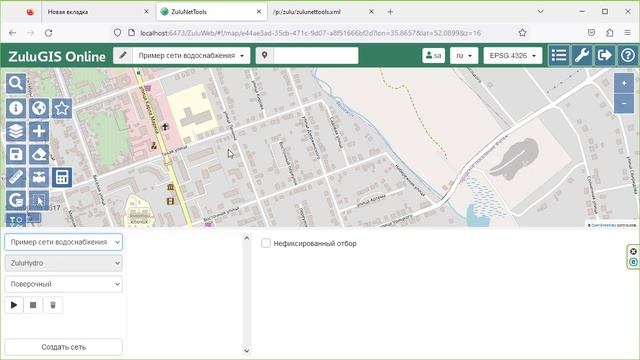
Task: Open the bookmarks star tool
Action: click(62, 108)
